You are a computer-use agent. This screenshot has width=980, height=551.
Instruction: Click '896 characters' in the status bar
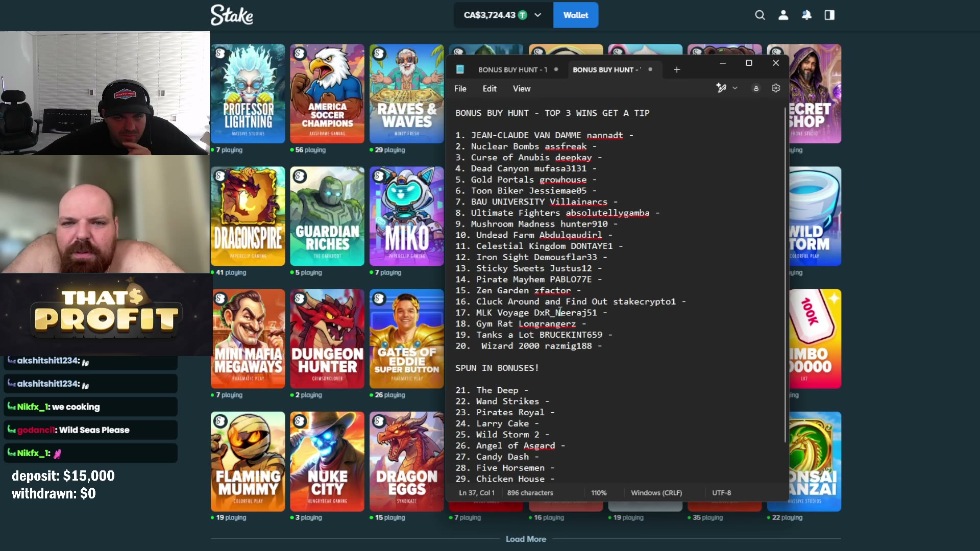tap(530, 493)
